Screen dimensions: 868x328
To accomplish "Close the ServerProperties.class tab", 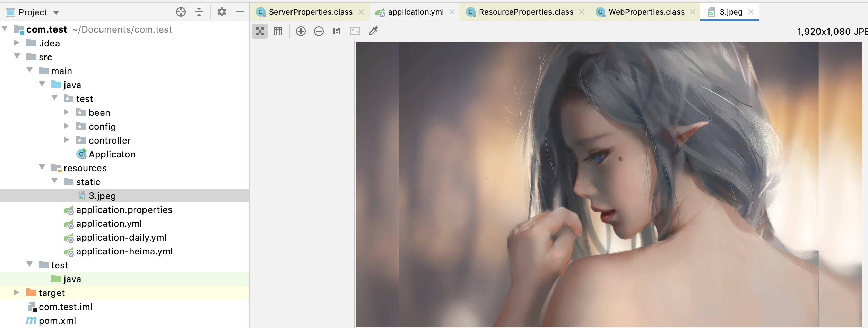I will [361, 12].
